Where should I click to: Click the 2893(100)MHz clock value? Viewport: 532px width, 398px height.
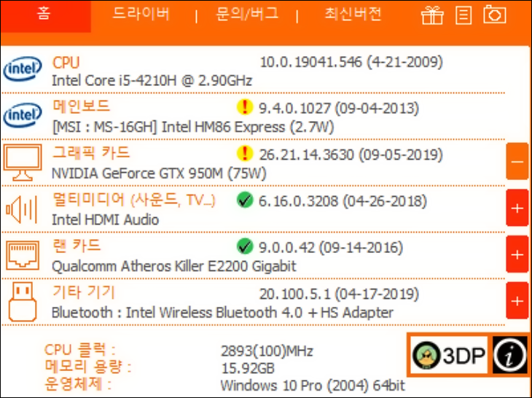click(267, 351)
